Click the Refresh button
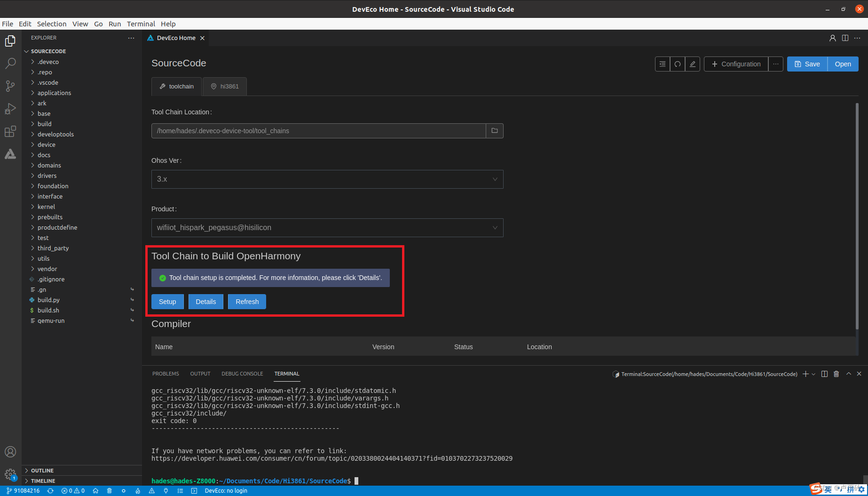Screen dimensions: 868x496 pyautogui.click(x=247, y=302)
